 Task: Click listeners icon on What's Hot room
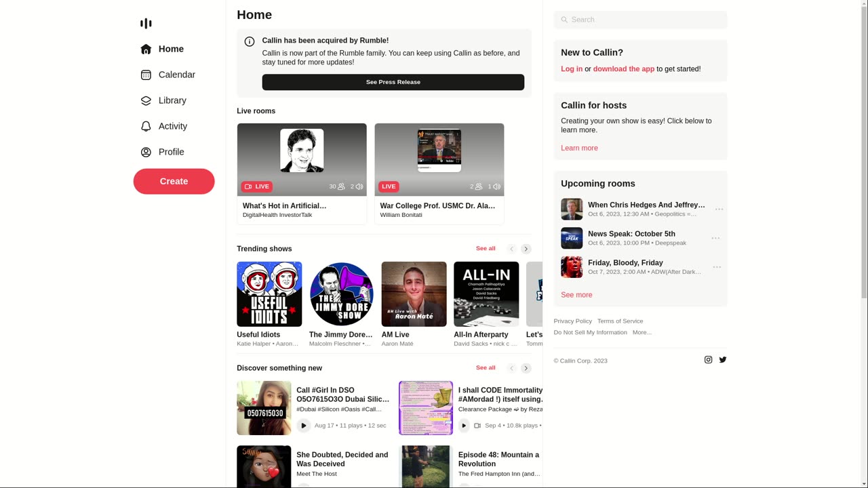click(341, 186)
